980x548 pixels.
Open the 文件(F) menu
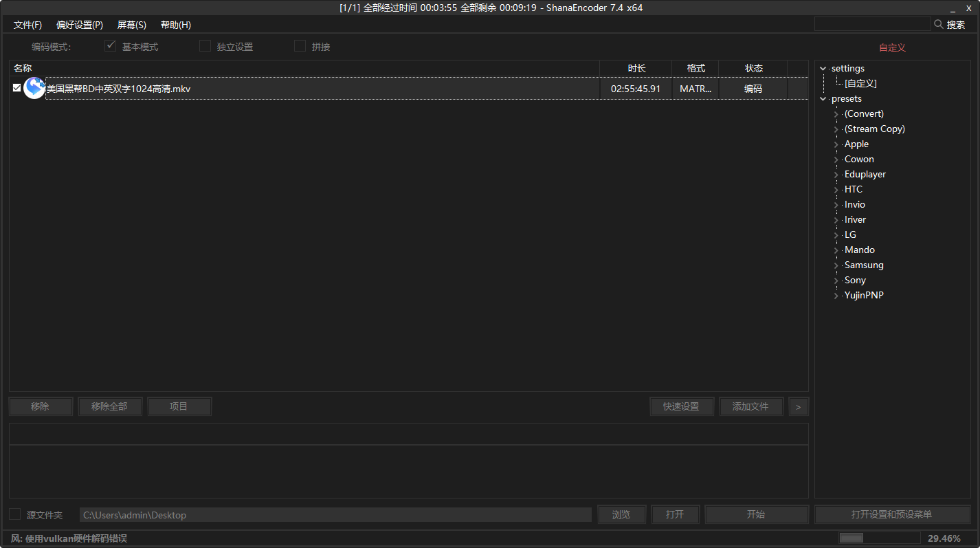click(x=27, y=25)
